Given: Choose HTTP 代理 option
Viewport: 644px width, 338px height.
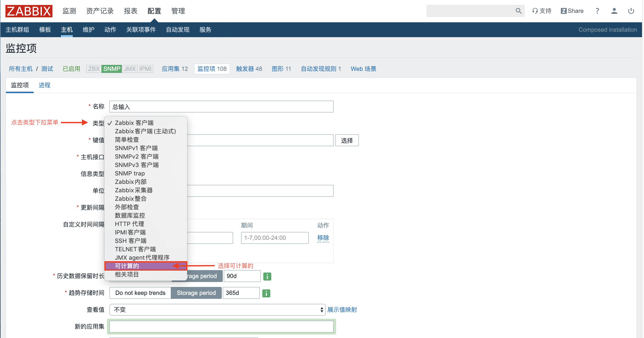Looking at the screenshot, I should (146, 224).
